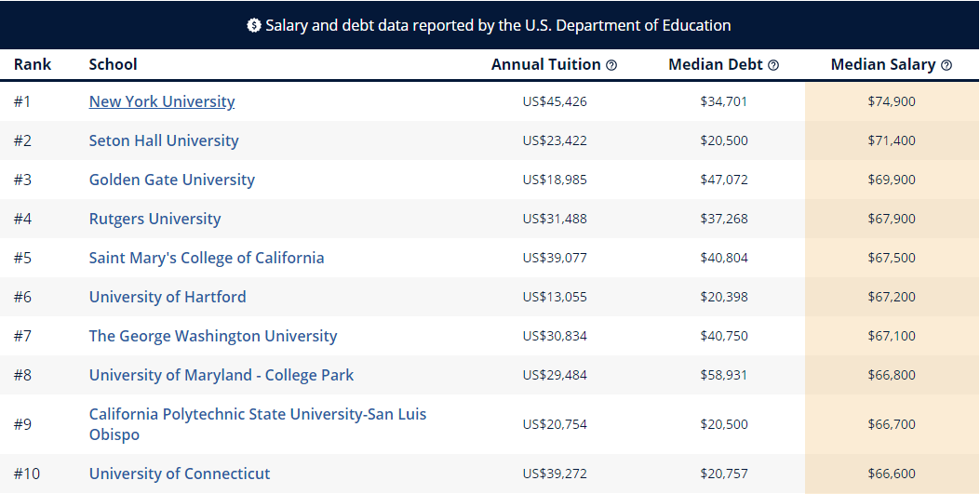Image resolution: width=980 pixels, height=494 pixels.
Task: Click median salary value $69,900
Action: [892, 180]
